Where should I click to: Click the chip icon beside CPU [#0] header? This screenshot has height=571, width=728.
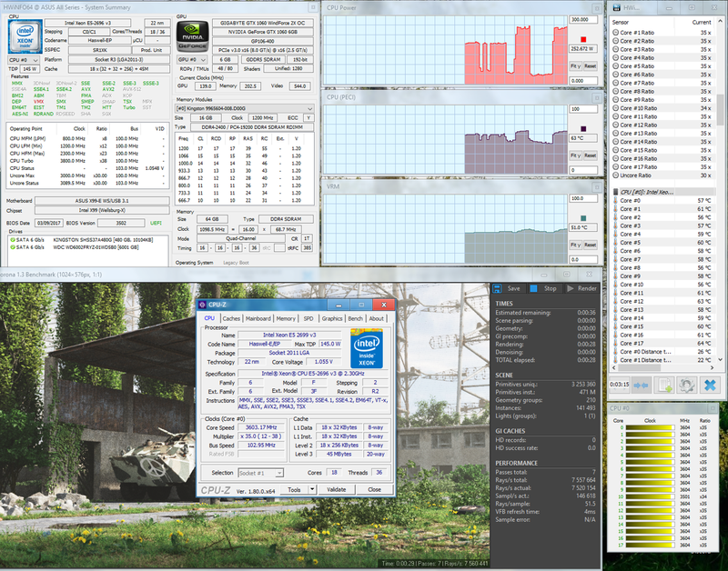pyautogui.click(x=616, y=192)
